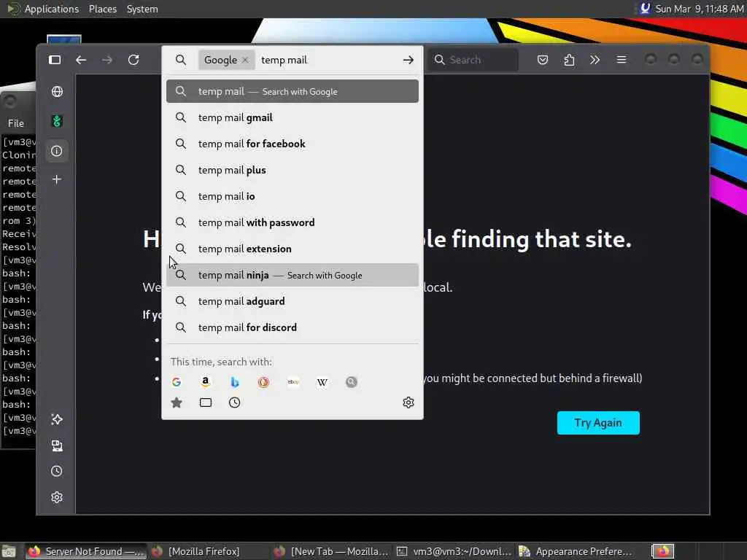Search history with the clock icon
Image resolution: width=747 pixels, height=560 pixels.
234,402
